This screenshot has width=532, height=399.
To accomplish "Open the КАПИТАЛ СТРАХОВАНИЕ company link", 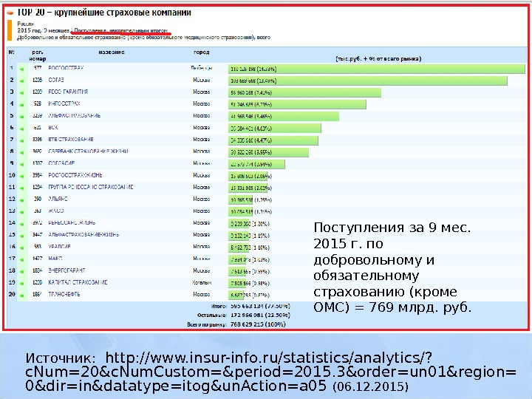I will pyautogui.click(x=78, y=282).
